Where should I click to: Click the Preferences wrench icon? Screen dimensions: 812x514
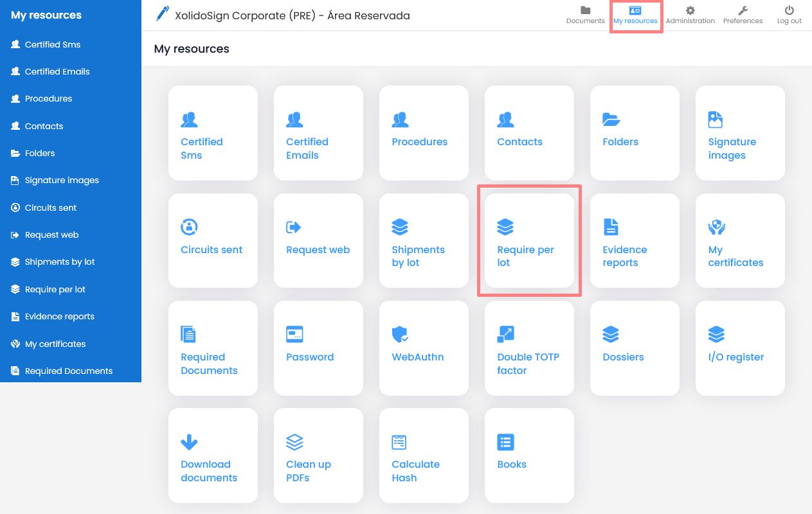tap(743, 10)
